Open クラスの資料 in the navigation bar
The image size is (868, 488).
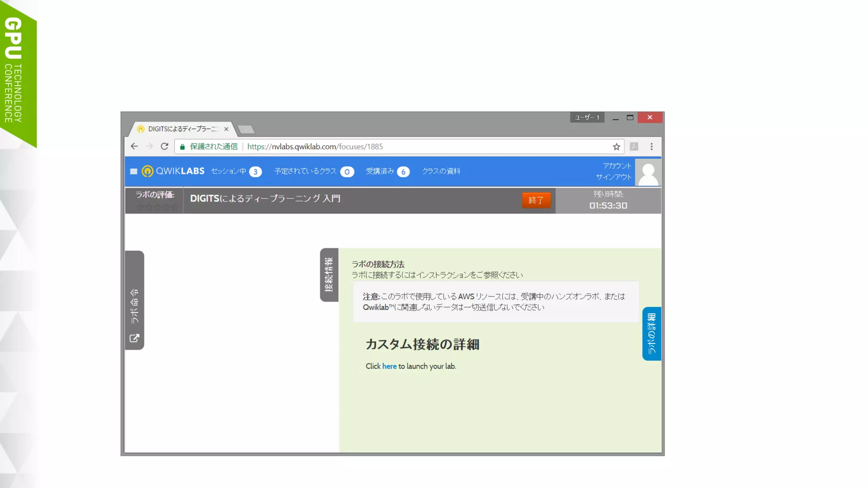[441, 171]
